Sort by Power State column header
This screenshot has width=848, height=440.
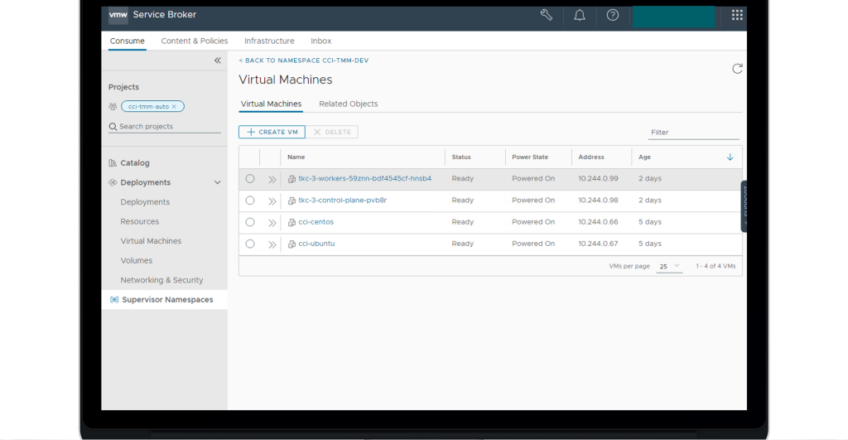tap(530, 157)
